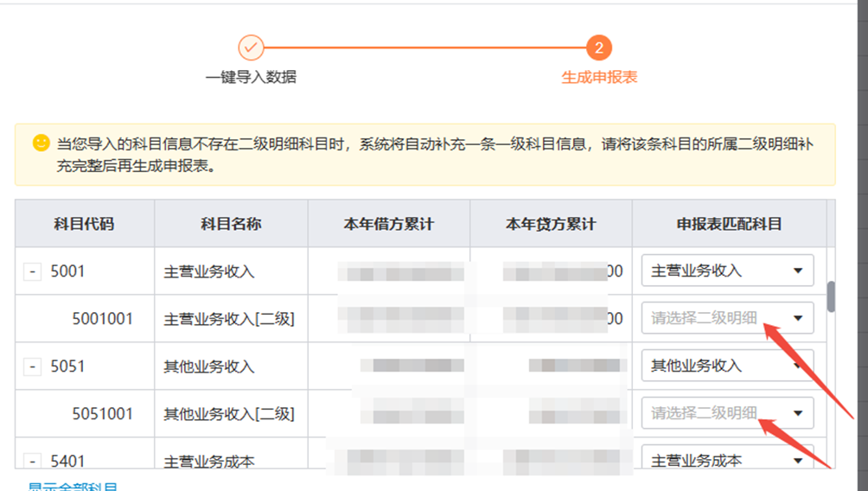
Task: Collapse the 5051 subject row
Action: click(32, 367)
